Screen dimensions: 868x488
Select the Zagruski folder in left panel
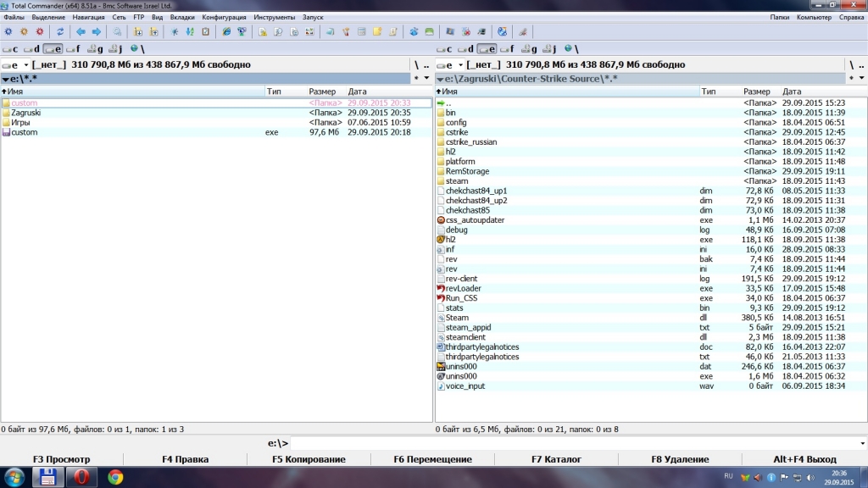point(216,113)
